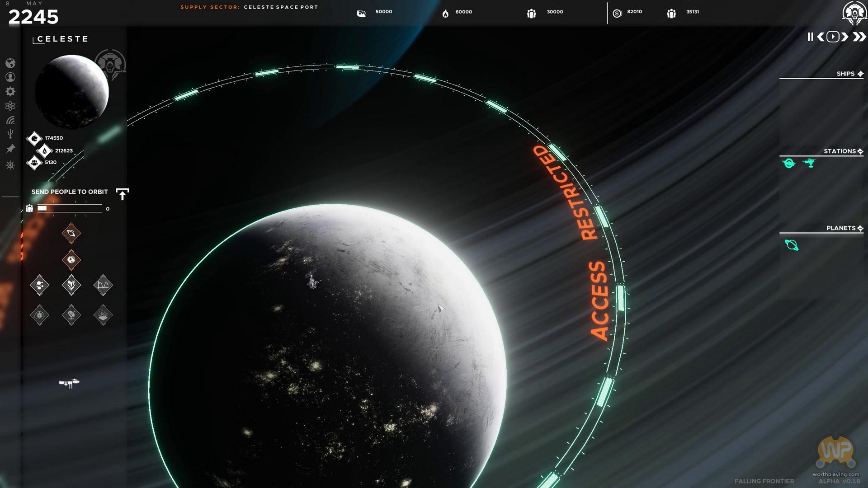Click the cyan planet icon under Planets
Screen dimensions: 868x488
tap(792, 245)
